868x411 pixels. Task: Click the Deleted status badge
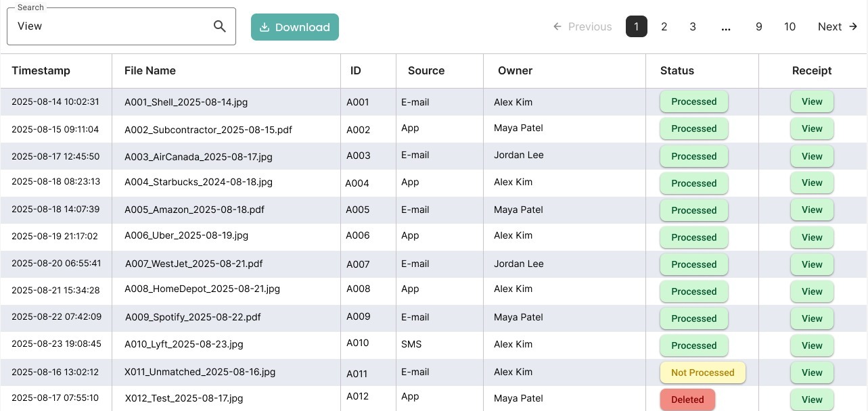click(x=687, y=400)
